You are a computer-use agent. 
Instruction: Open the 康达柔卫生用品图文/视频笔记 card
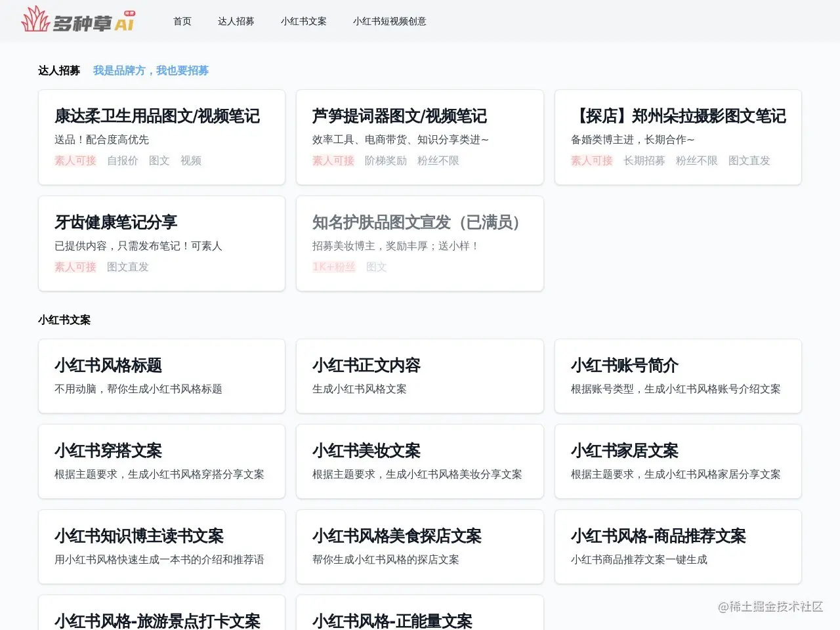point(161,137)
